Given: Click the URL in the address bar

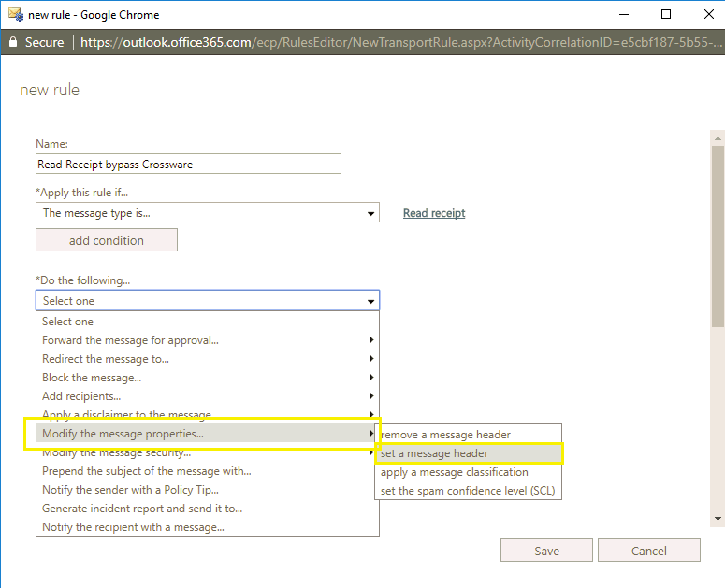Looking at the screenshot, I should 400,42.
